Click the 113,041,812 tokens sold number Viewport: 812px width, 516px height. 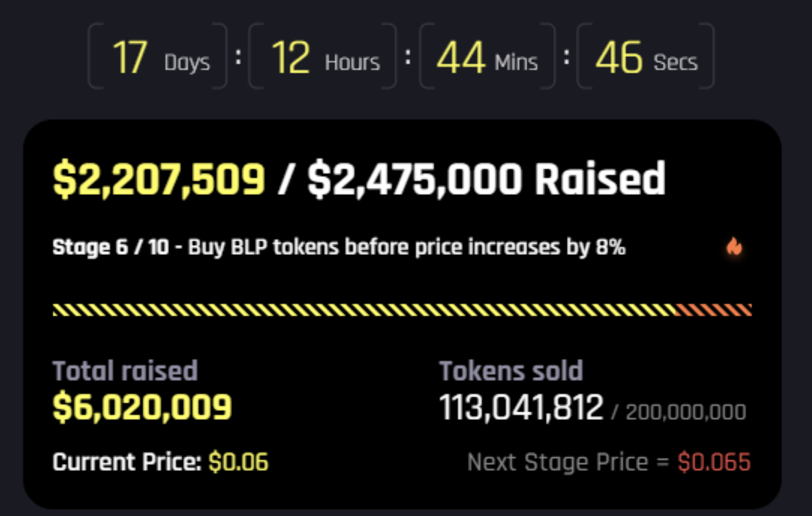click(521, 409)
